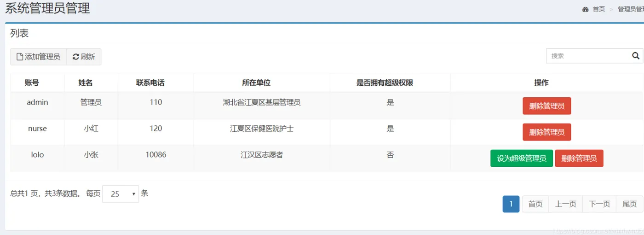This screenshot has height=235, width=644.
Task: Click the 列表 panel title
Action: 19,33
